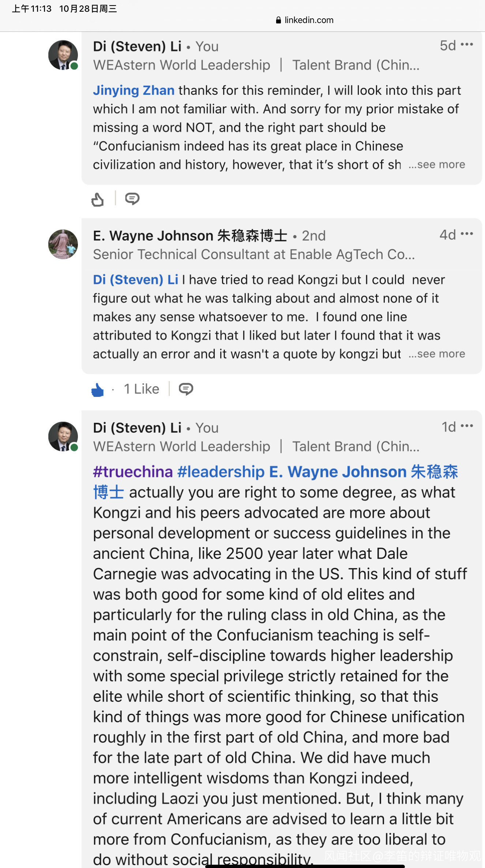
Task: Unlike E. Wayne Johnson's comment
Action: point(98,390)
